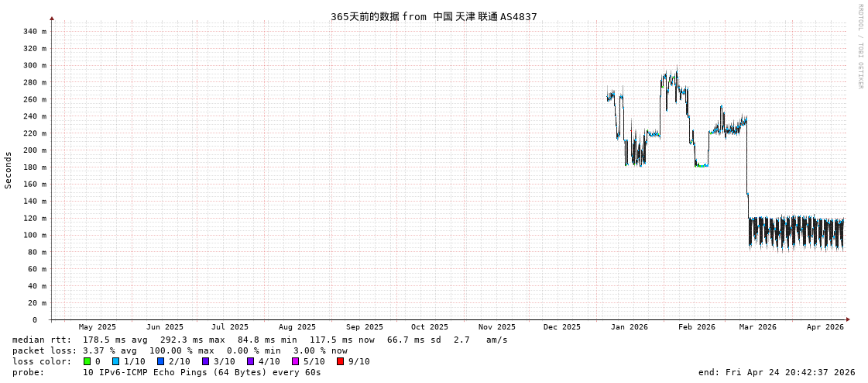Screen dimensions: 868x383
Task: Click the RRDTOOL / TOBI OETIKER watermark
Action: (860, 47)
